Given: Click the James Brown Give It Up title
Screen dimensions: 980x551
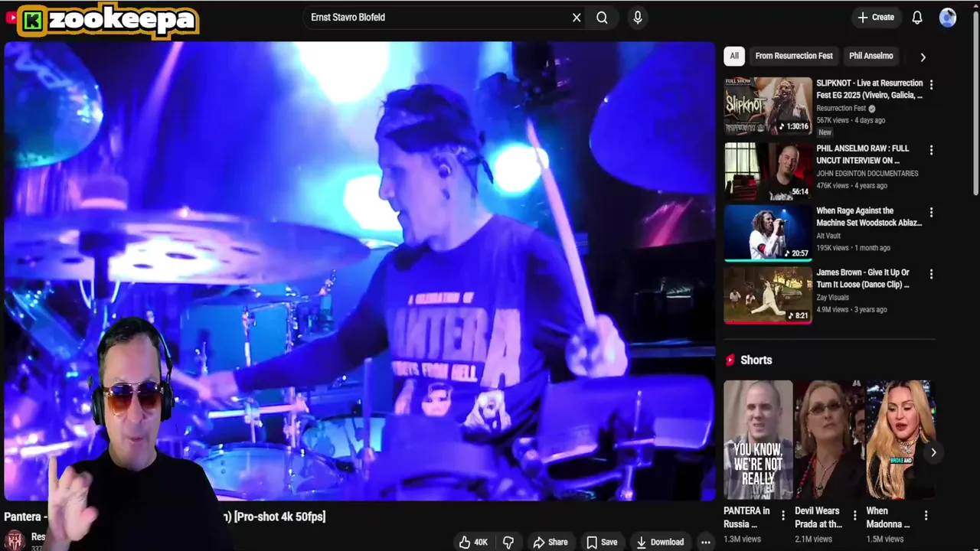Looking at the screenshot, I should tap(863, 279).
